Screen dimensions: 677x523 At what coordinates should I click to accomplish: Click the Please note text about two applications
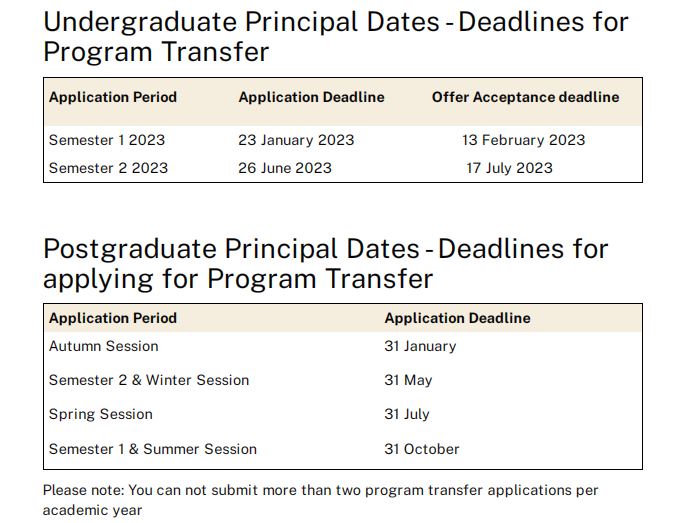click(320, 500)
